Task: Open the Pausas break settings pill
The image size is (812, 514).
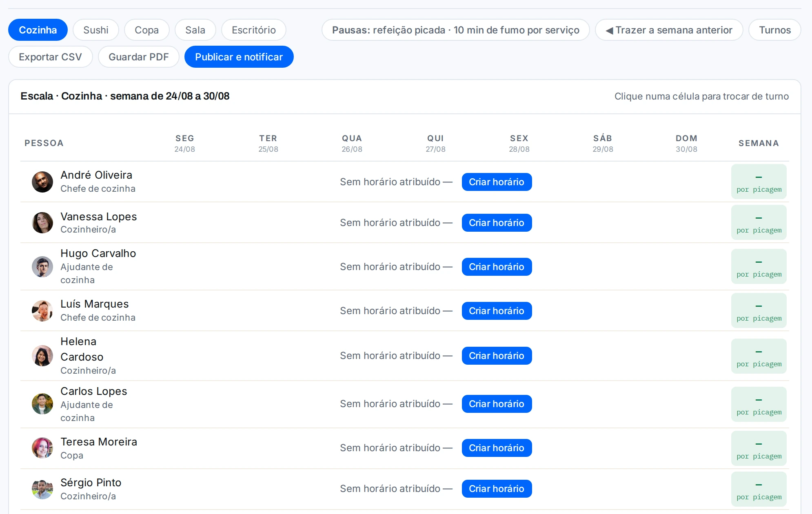Action: [456, 30]
